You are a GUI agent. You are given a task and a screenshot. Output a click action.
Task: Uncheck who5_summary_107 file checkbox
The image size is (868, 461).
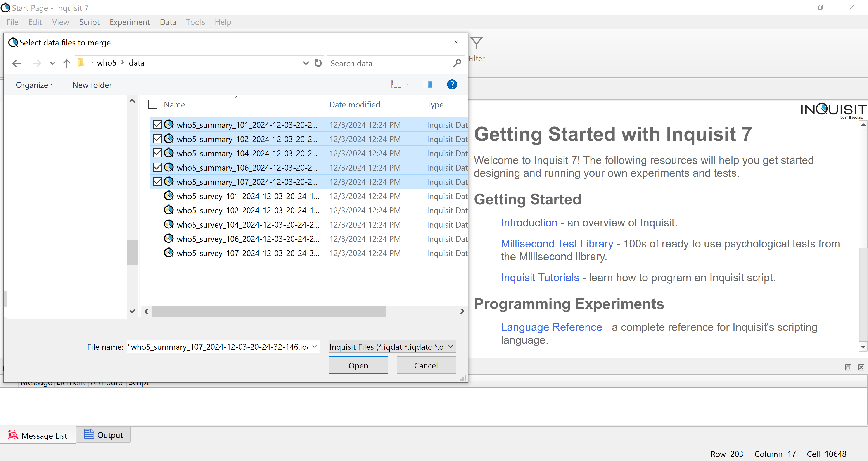(157, 182)
